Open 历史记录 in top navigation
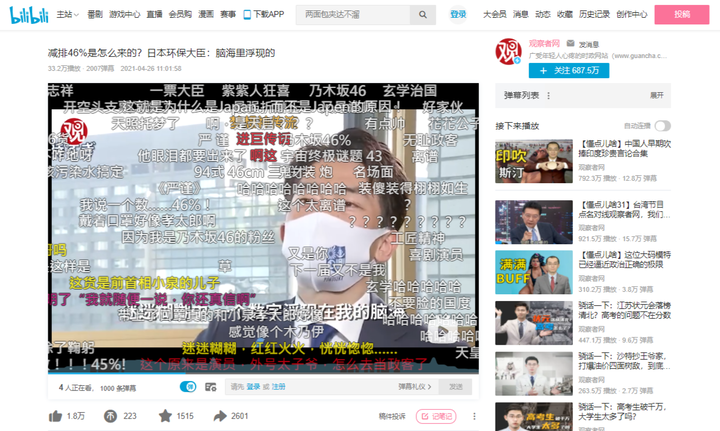This screenshot has width=720, height=431. (x=594, y=15)
